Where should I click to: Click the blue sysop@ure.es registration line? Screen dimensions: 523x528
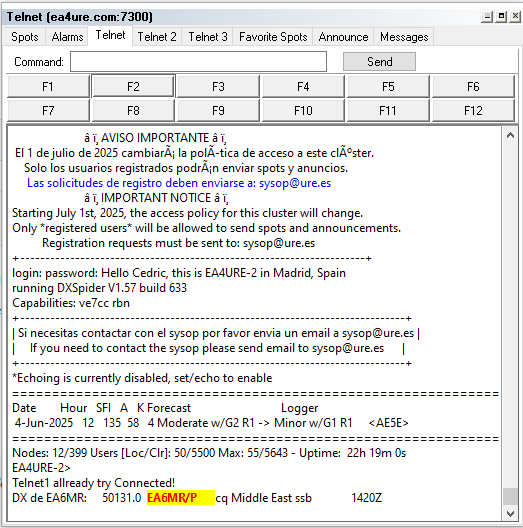point(179,183)
